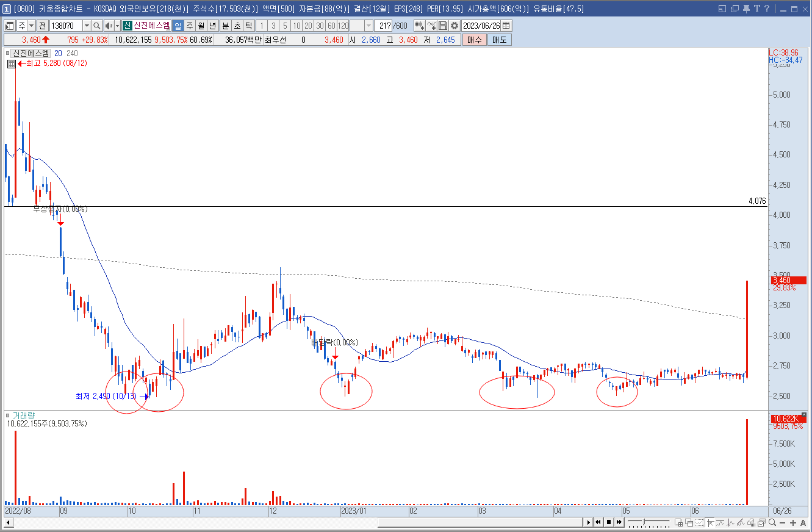
Task: Switch to 초 second period
Action: (237, 26)
